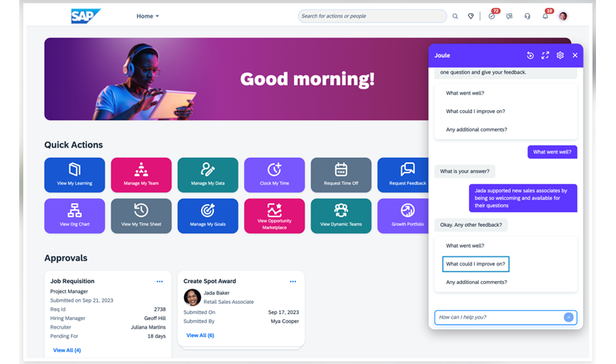Open Growth Portfolio quick action
616x364 pixels.
(x=403, y=216)
